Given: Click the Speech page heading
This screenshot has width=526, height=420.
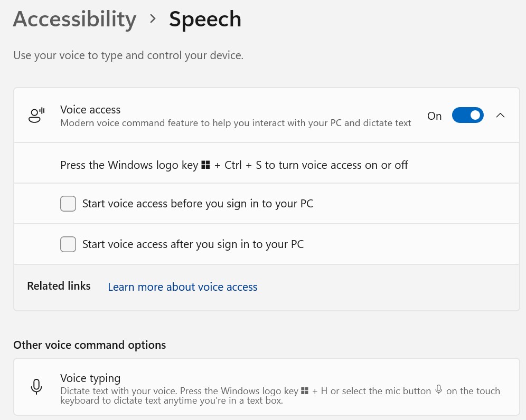Looking at the screenshot, I should click(x=205, y=19).
